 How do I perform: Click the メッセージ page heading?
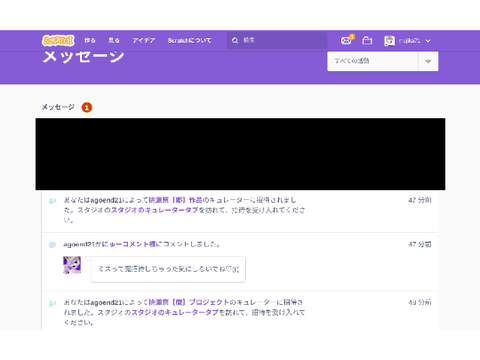[83, 57]
